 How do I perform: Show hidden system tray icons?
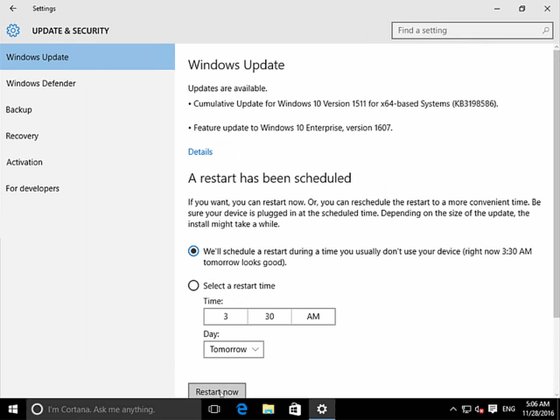pyautogui.click(x=453, y=409)
